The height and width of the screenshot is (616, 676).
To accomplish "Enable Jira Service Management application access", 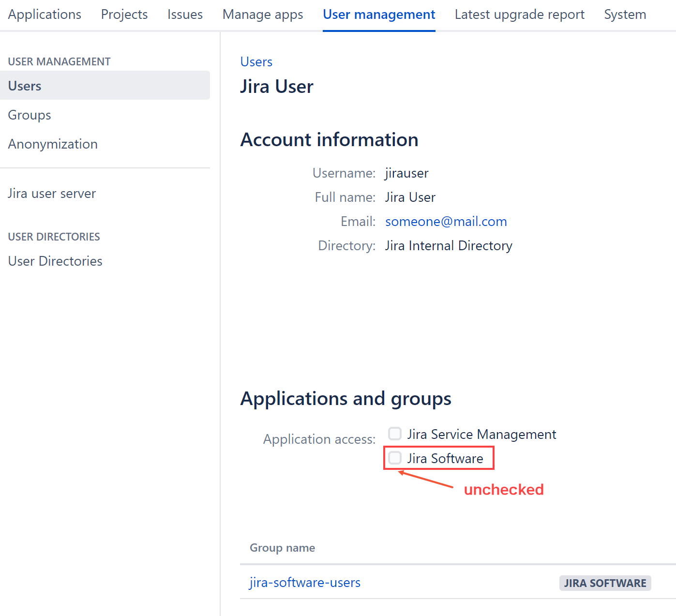I will (x=395, y=434).
